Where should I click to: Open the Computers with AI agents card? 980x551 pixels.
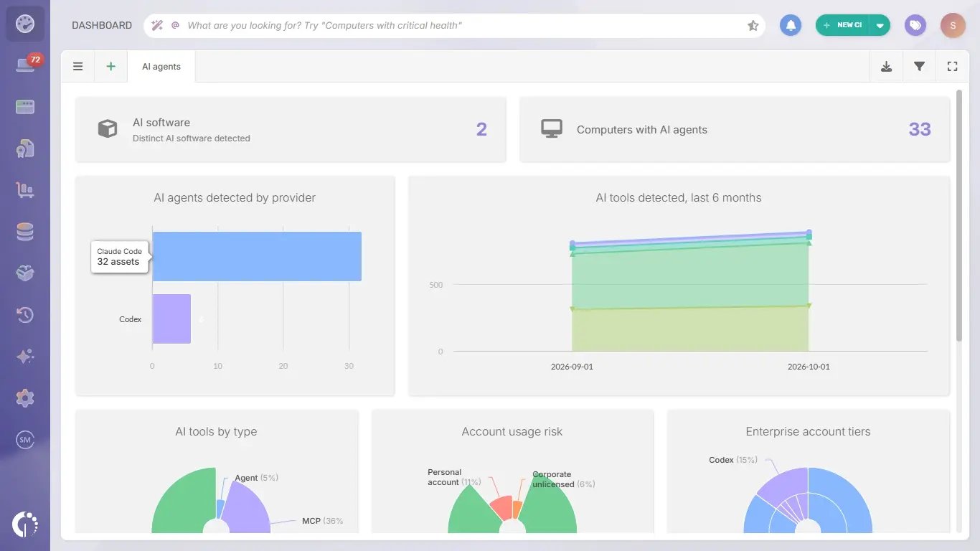[735, 129]
